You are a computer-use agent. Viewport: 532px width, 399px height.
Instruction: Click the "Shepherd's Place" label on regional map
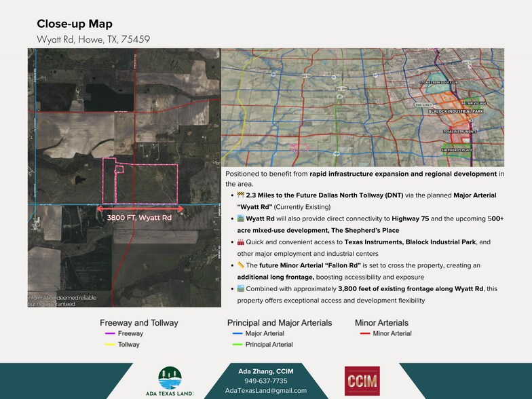tap(457, 150)
